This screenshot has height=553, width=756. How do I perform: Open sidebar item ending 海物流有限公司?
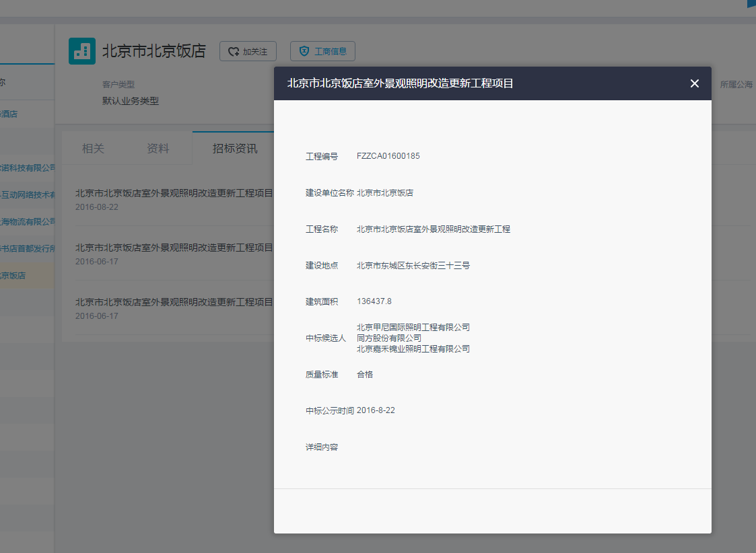click(x=28, y=221)
